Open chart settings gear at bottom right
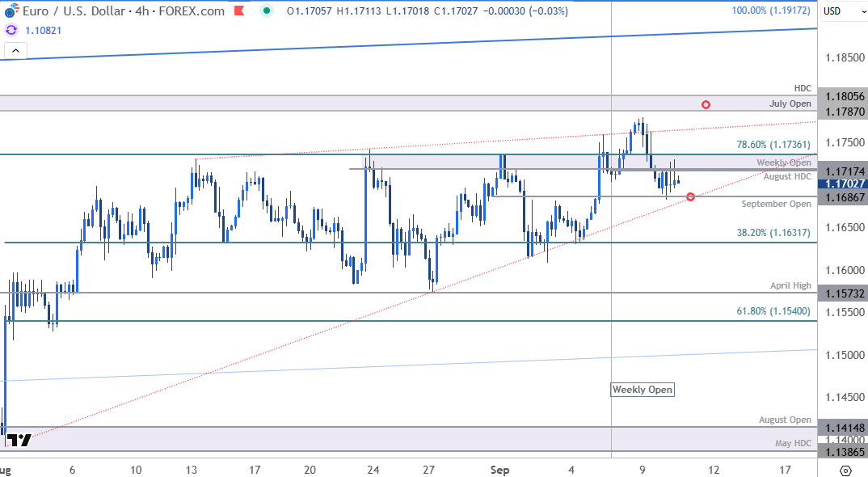 click(x=845, y=470)
